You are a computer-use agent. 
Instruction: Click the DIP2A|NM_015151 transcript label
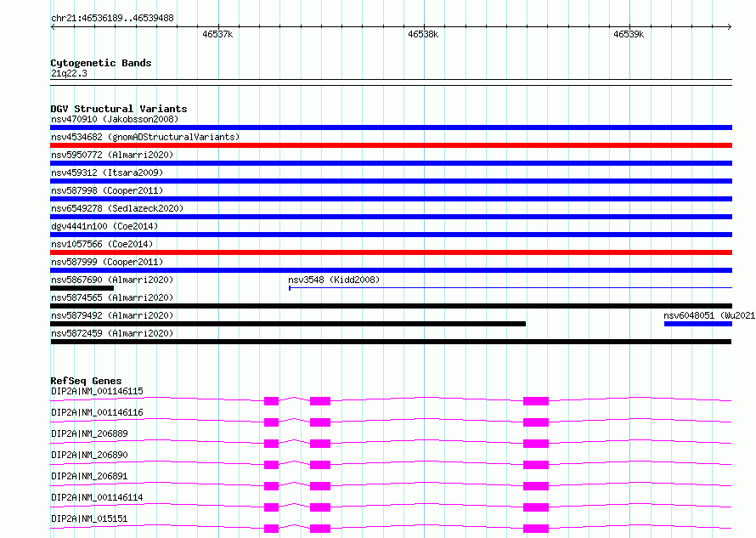point(90,518)
